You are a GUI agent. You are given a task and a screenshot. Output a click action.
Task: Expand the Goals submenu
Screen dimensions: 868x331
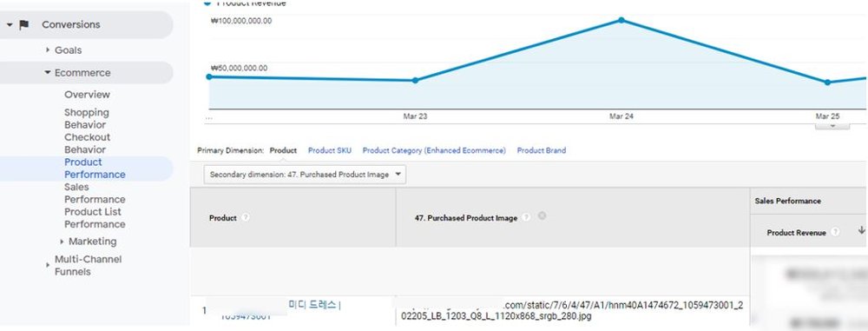pyautogui.click(x=48, y=50)
